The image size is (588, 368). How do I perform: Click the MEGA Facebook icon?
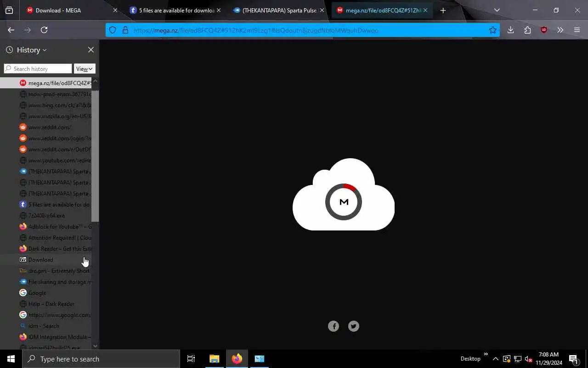[x=334, y=326]
